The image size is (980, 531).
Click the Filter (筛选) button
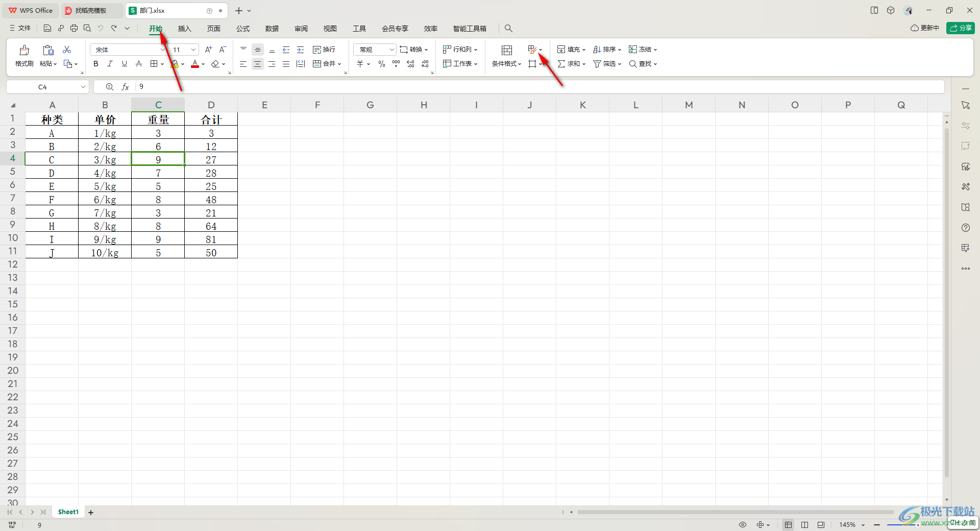click(x=607, y=64)
